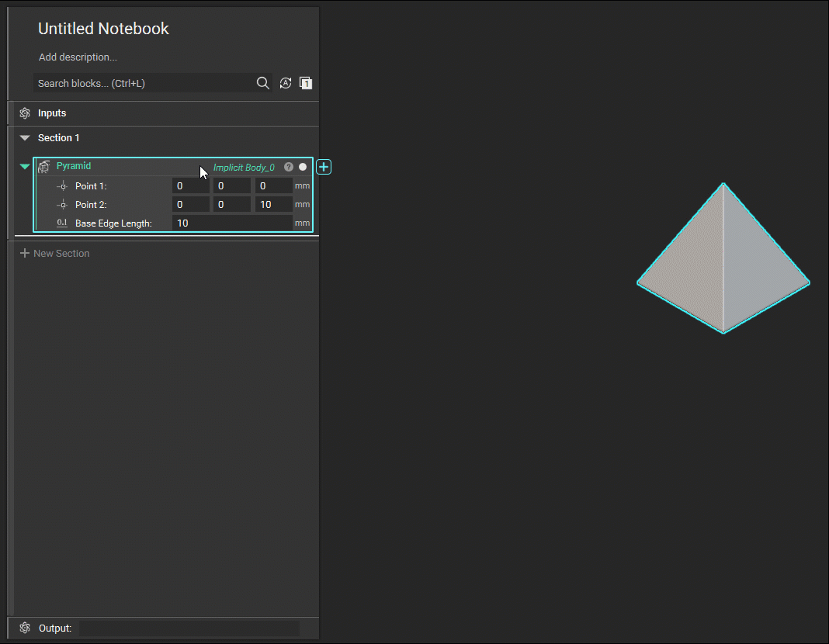Click Point 2 X value field
The image size is (829, 644).
click(x=191, y=205)
